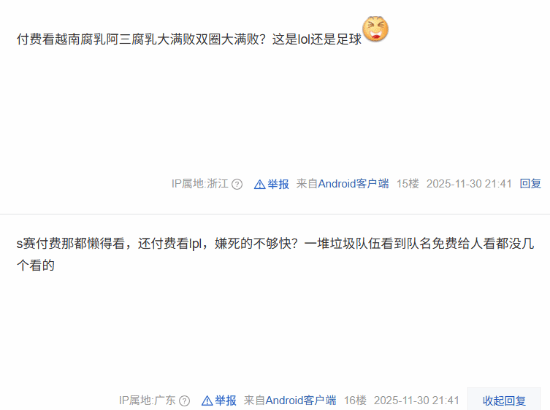
Task: Click the comment text starting with s赛付费
Action: coord(275,254)
